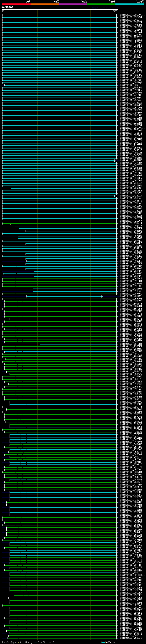The width and height of the screenshot is (146, 644).
Task: Click the UniRef100_P04796 hit label
Action: (131, 25)
